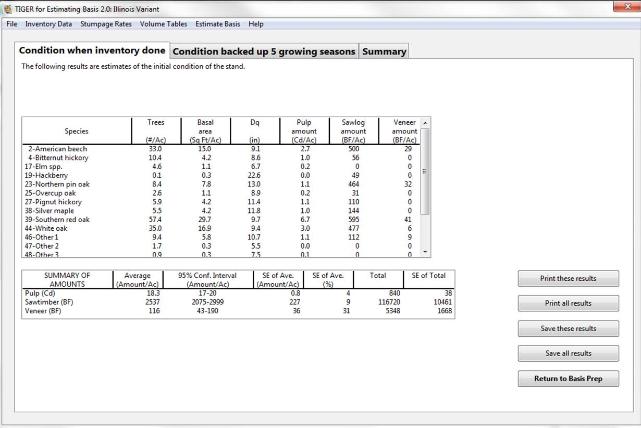
Task: Click the species table scroll up arrow
Action: click(426, 122)
